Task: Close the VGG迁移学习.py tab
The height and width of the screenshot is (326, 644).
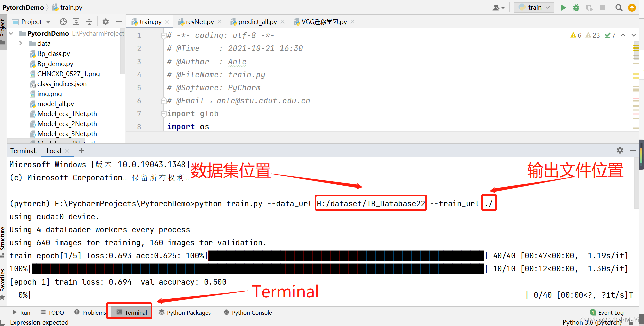Action: 352,22
